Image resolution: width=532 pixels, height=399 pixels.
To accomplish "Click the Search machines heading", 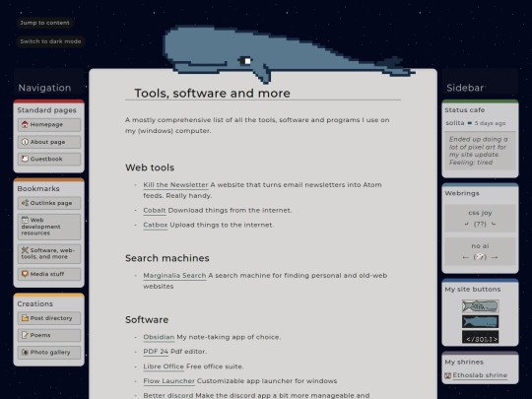I will pyautogui.click(x=166, y=258).
